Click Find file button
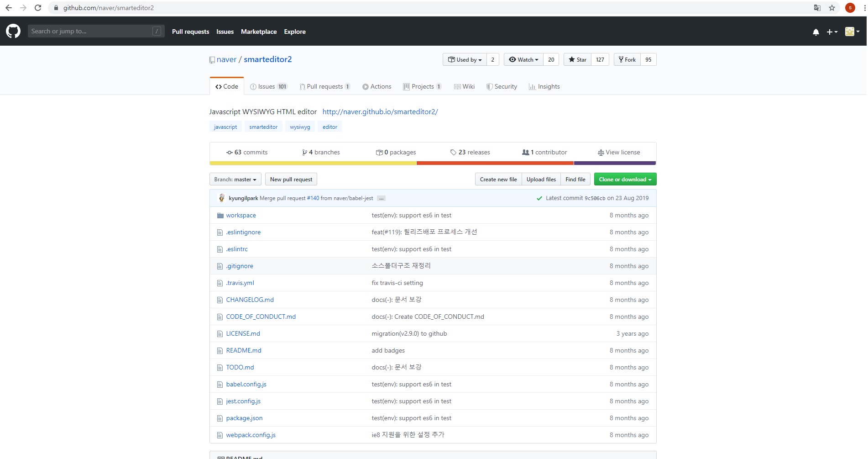The width and height of the screenshot is (868, 459). pyautogui.click(x=575, y=179)
